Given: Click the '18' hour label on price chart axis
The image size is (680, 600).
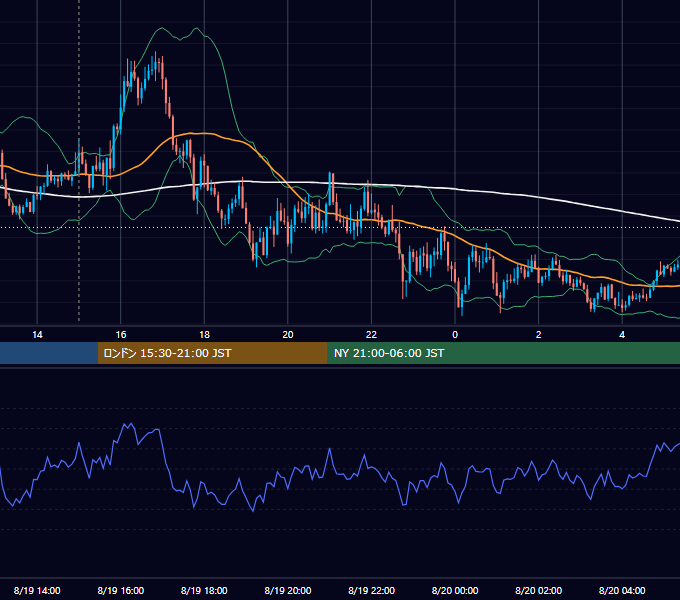Looking at the screenshot, I should coord(204,335).
